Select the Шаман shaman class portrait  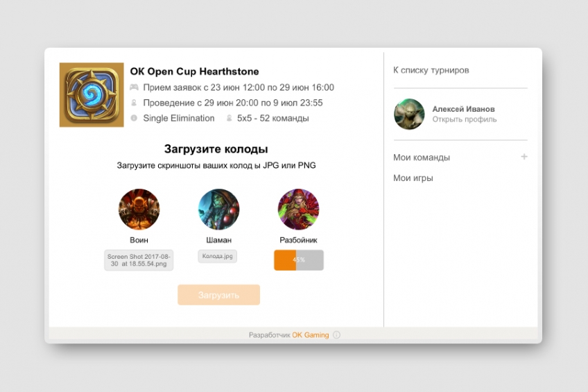(x=218, y=209)
